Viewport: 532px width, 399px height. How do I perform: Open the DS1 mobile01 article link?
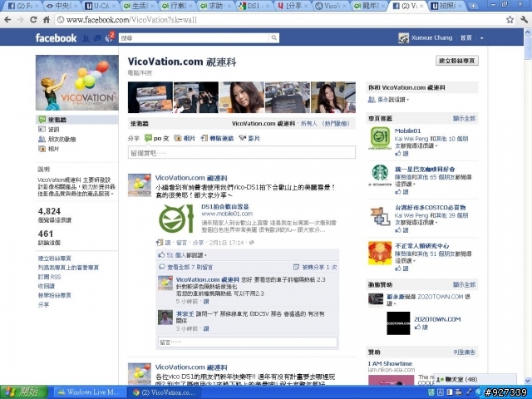(x=225, y=206)
